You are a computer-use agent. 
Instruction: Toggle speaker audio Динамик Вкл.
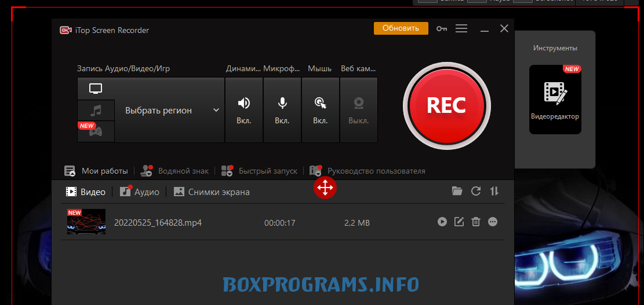244,110
